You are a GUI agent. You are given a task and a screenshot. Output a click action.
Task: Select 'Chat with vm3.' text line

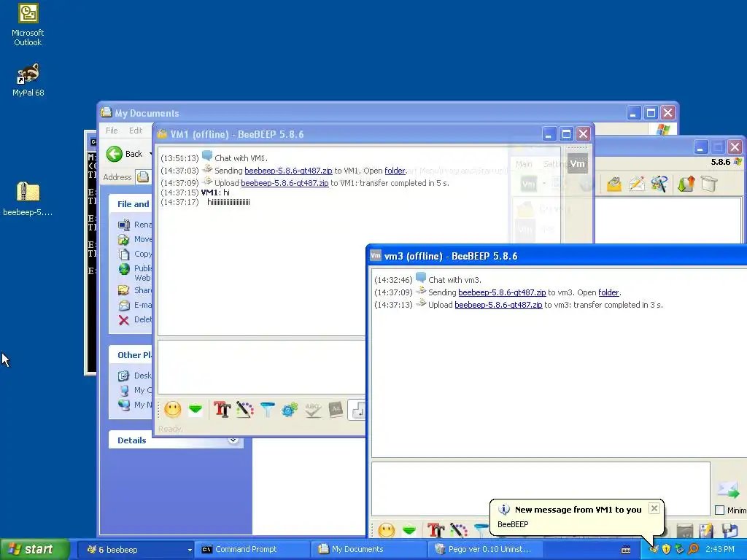coord(454,280)
